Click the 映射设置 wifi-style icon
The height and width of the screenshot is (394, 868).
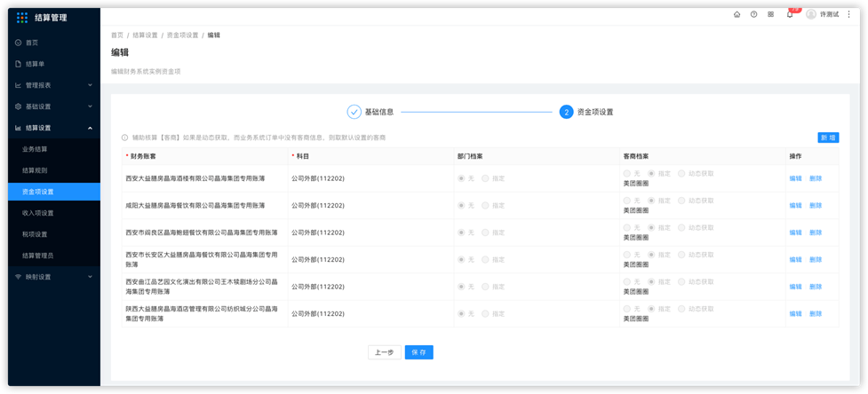19,277
